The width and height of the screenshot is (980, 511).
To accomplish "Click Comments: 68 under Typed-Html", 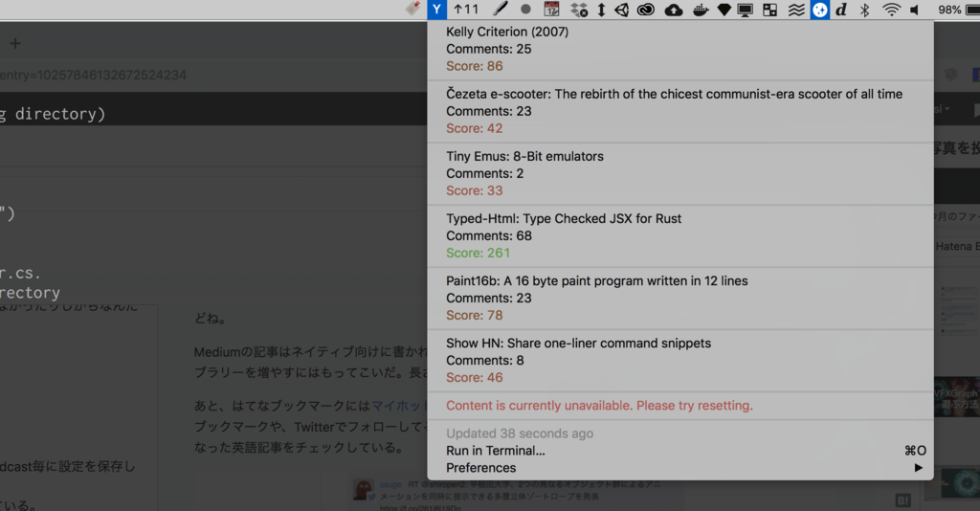I will coord(488,235).
